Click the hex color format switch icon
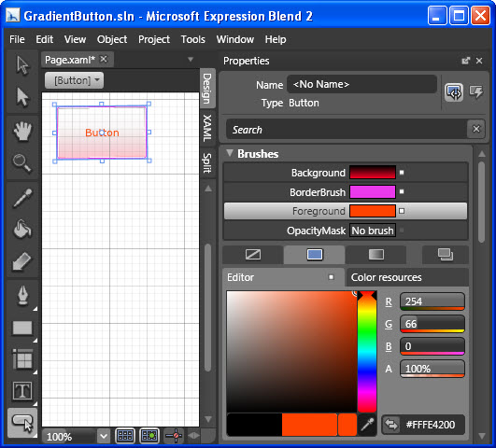 [391, 425]
